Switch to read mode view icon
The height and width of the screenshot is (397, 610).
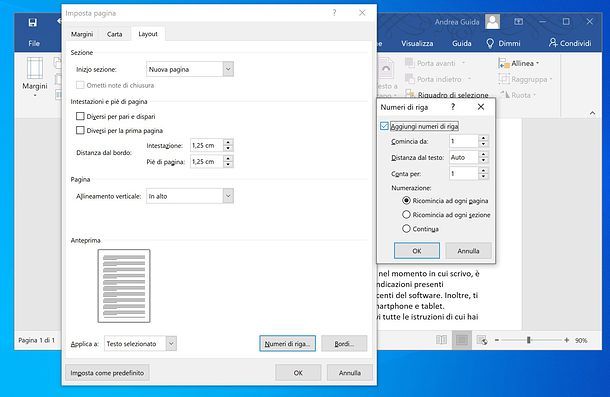pyautogui.click(x=441, y=340)
